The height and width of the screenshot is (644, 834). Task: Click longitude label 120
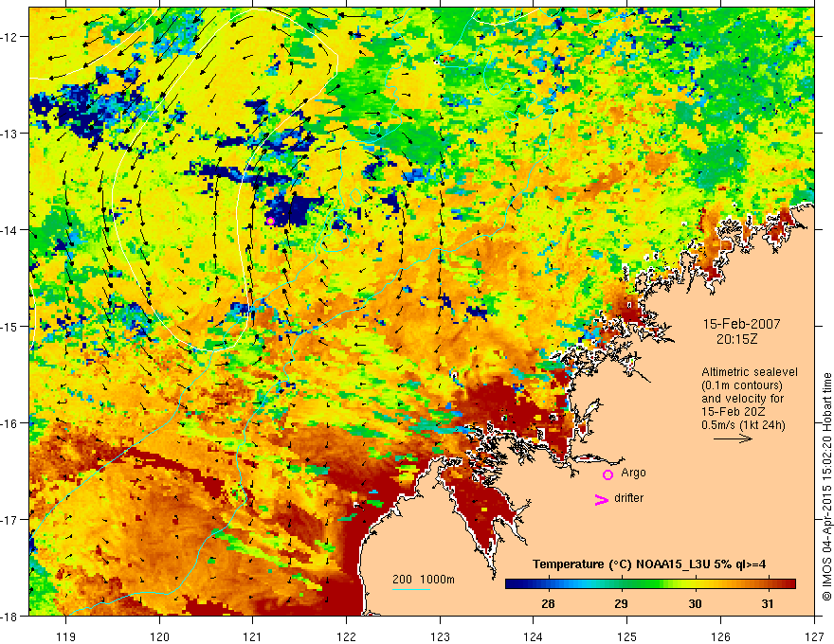159,636
